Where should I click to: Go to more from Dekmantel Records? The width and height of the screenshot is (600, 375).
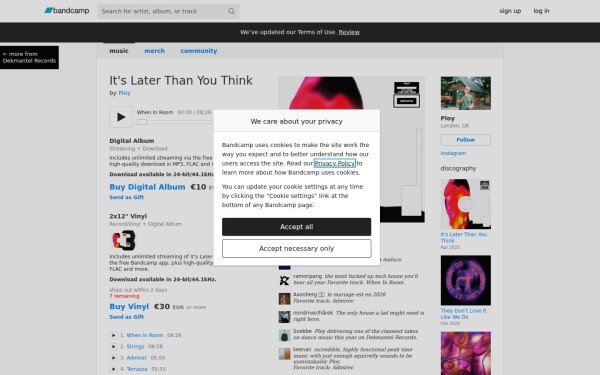pyautogui.click(x=29, y=57)
